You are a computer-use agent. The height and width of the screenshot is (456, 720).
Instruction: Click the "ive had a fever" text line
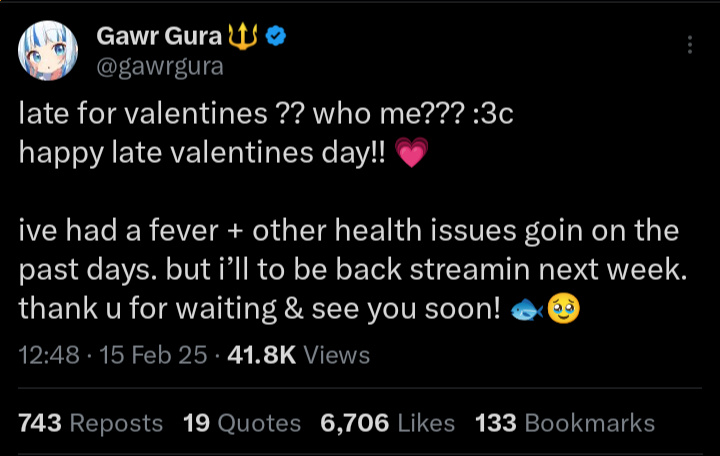coord(349,232)
